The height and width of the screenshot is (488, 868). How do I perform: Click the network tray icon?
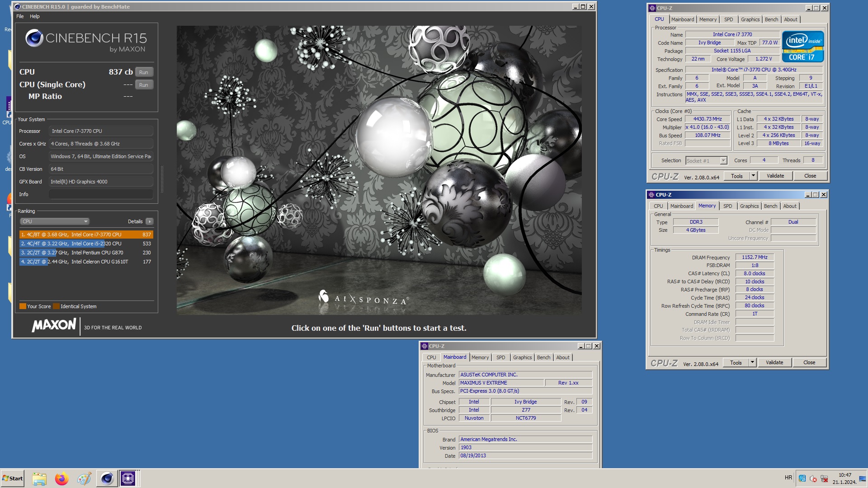[x=824, y=479]
